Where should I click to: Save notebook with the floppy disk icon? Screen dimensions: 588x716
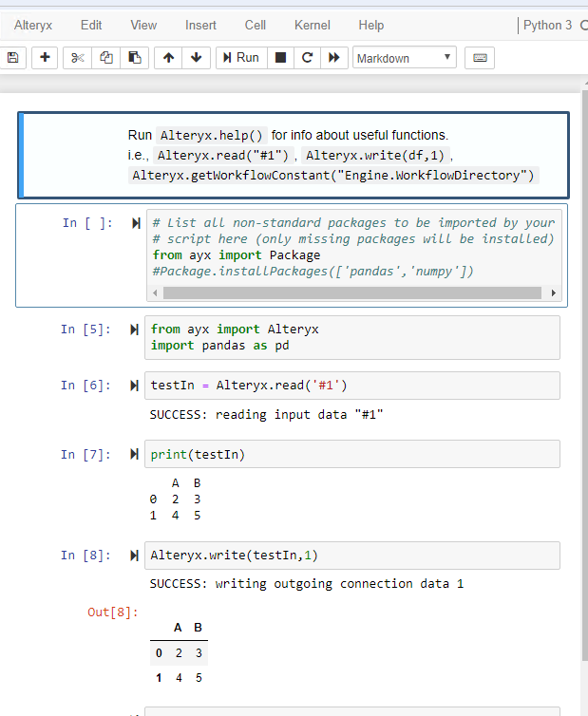pyautogui.click(x=12, y=58)
